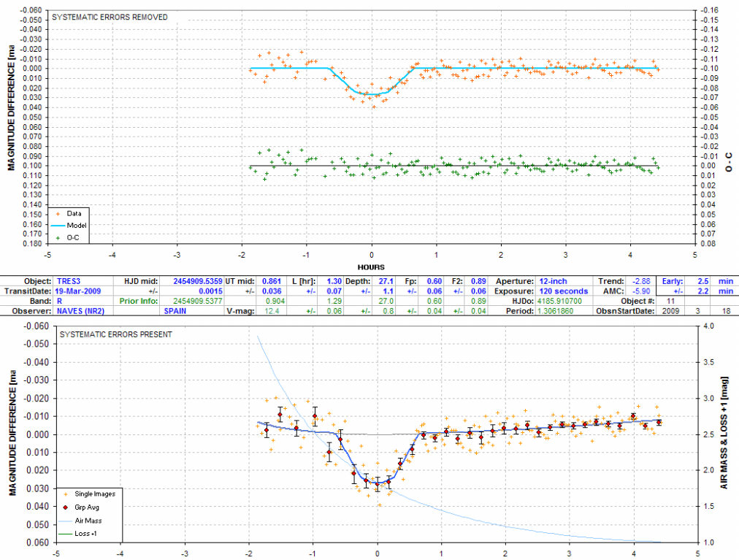Select the Model legend entry
Image resolution: width=739 pixels, height=560 pixels.
click(77, 226)
